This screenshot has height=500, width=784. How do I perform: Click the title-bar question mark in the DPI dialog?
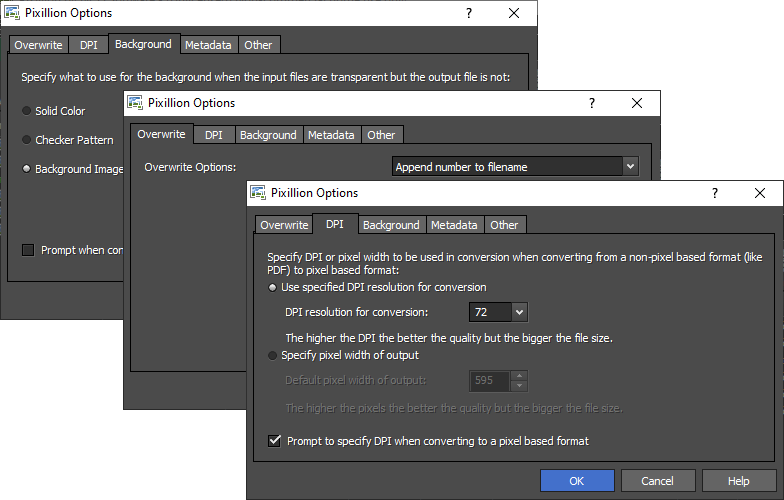click(714, 193)
